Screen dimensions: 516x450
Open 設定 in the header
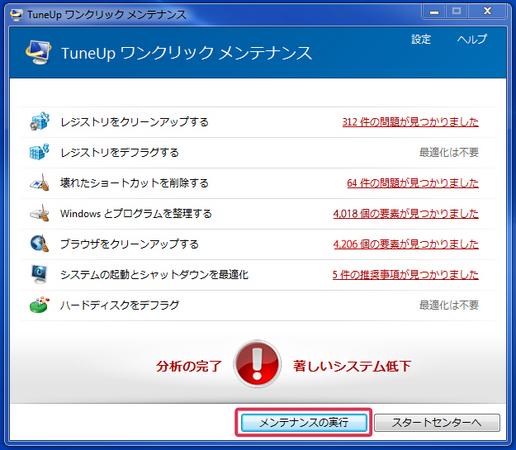coord(421,39)
